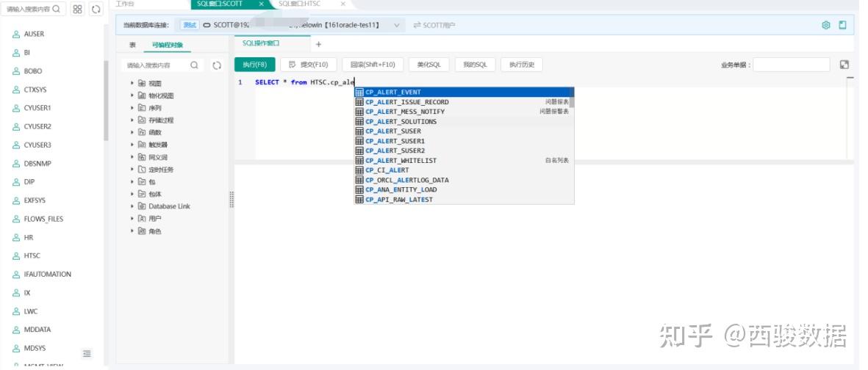Expand the 触发器 tree node
868x370 pixels.
tap(132, 145)
